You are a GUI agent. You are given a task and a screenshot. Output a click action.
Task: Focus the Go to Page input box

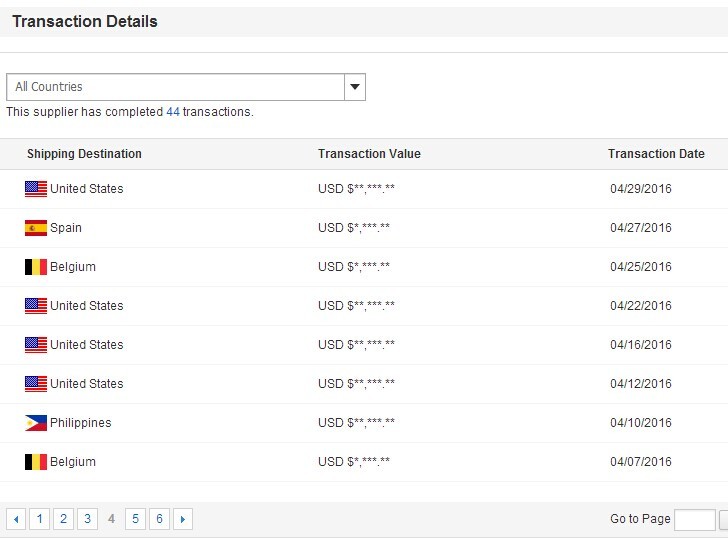click(x=694, y=519)
